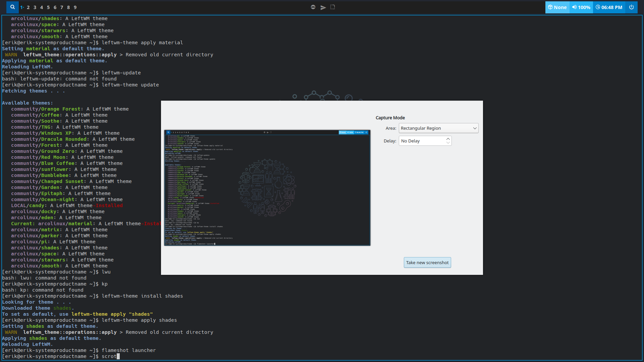Click the volume 100% speaker indicator

click(581, 7)
